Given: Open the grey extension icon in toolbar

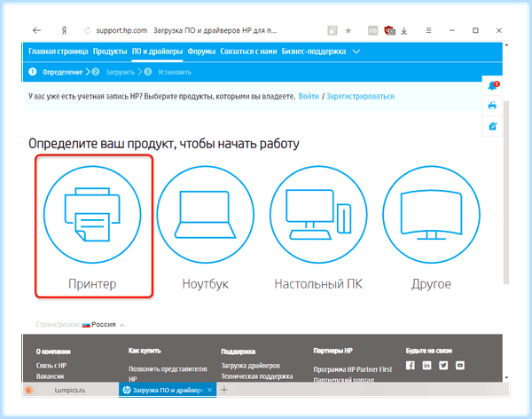Looking at the screenshot, I should pyautogui.click(x=372, y=30).
